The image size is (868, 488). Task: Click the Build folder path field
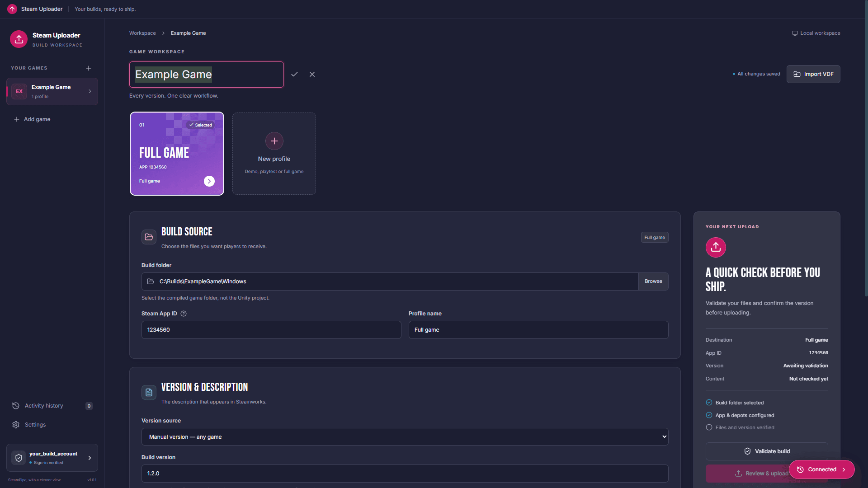[x=390, y=282]
